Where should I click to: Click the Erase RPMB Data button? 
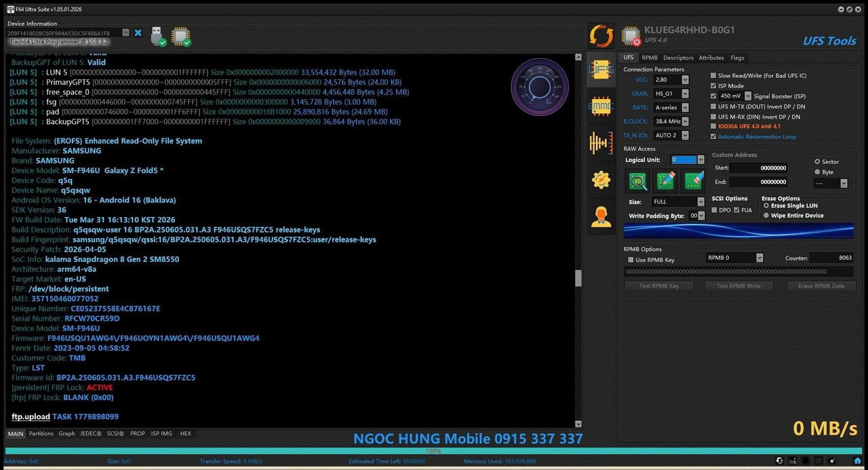pyautogui.click(x=821, y=286)
